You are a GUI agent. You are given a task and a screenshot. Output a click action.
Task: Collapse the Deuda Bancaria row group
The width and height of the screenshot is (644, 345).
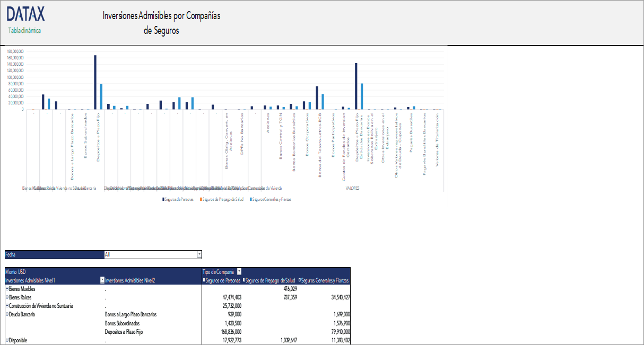6,314
